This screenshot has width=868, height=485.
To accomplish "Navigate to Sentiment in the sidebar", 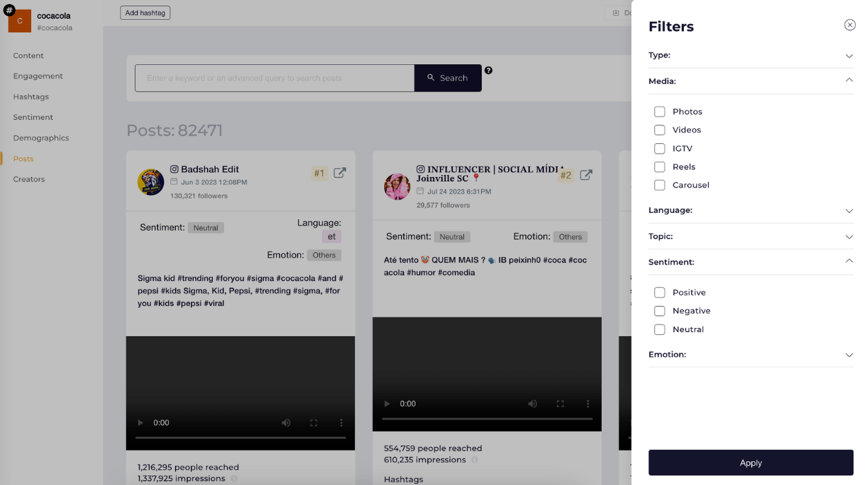I will click(x=33, y=117).
